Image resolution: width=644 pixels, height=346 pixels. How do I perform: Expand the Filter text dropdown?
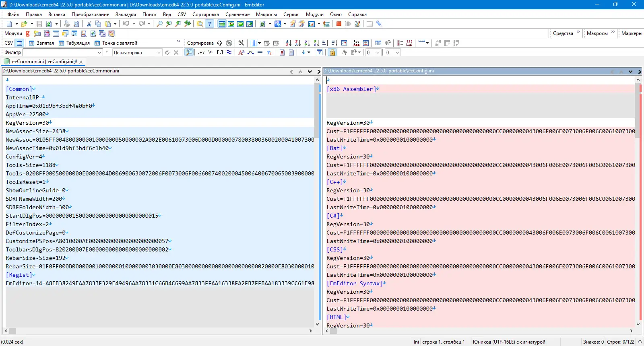[99, 53]
